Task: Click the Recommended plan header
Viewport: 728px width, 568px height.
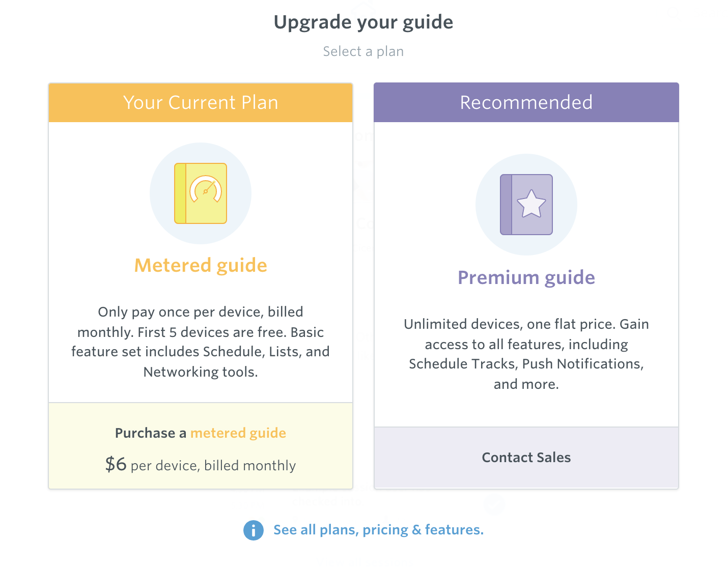Action: 526,102
